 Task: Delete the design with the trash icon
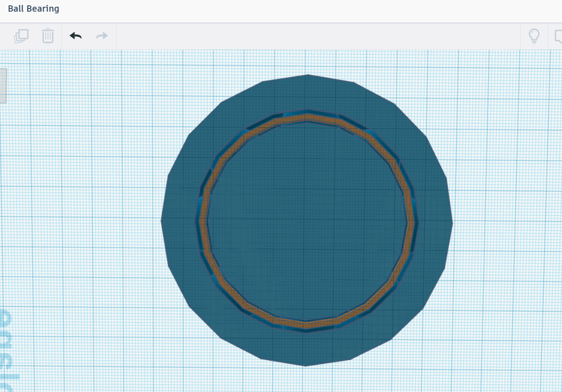point(48,35)
